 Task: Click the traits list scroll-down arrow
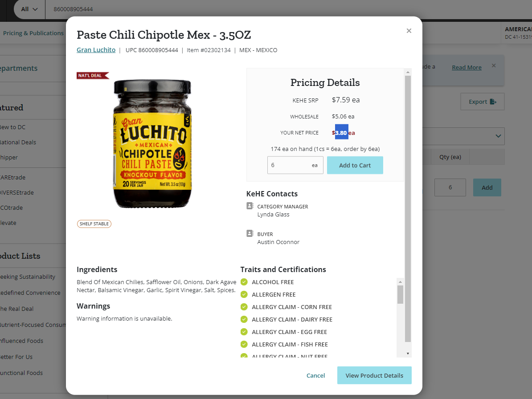click(408, 354)
